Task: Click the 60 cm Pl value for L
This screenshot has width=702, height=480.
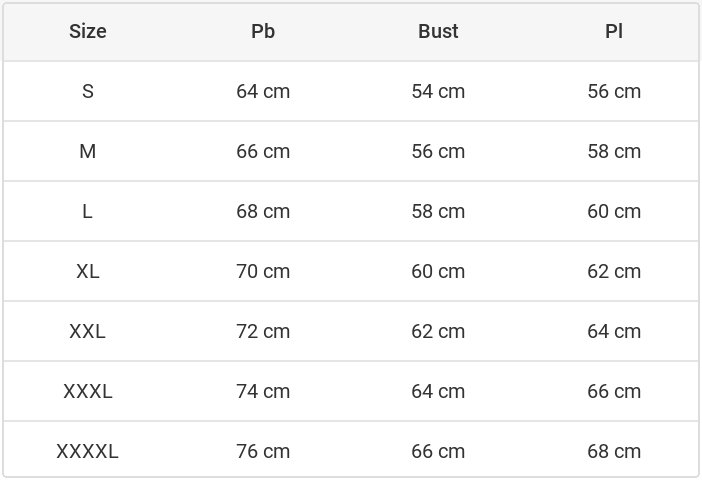Action: tap(614, 211)
